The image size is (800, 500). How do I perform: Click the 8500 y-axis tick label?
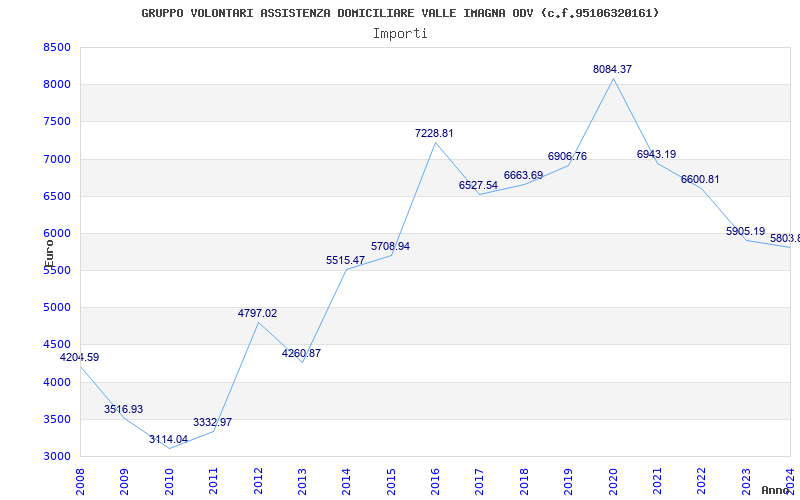coord(57,47)
